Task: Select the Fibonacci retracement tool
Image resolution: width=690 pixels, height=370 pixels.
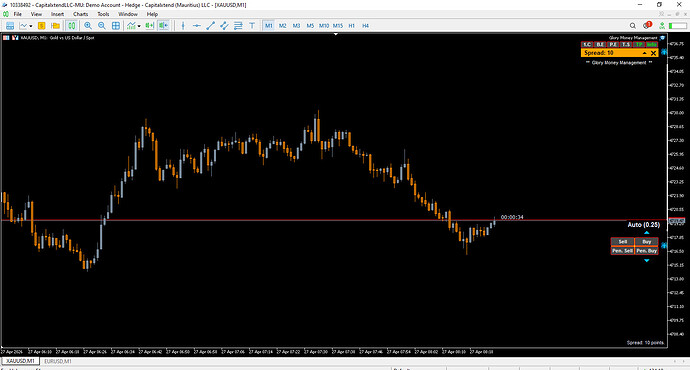Action: click(238, 26)
